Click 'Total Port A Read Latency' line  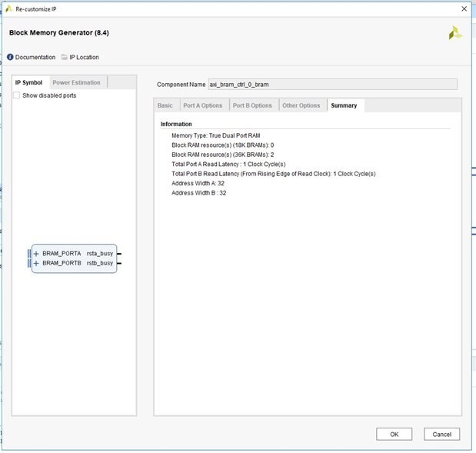pos(228,165)
